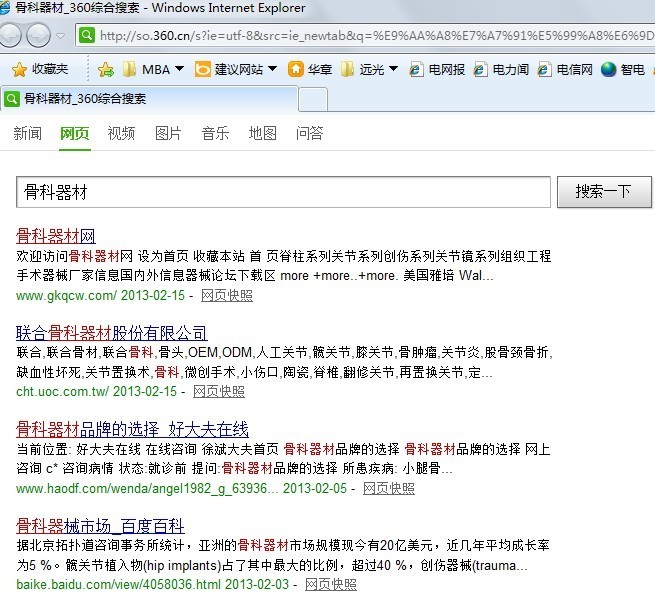Click the baike.baidu.com/view/4058036.html URL text
The width and height of the screenshot is (655, 611).
118,585
